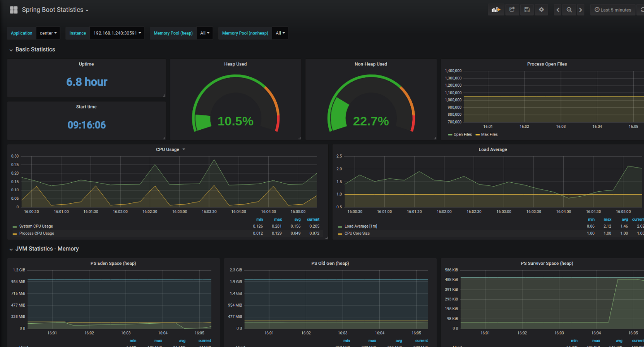Save the dashboard using the disk icon
The height and width of the screenshot is (347, 644).
527,10
